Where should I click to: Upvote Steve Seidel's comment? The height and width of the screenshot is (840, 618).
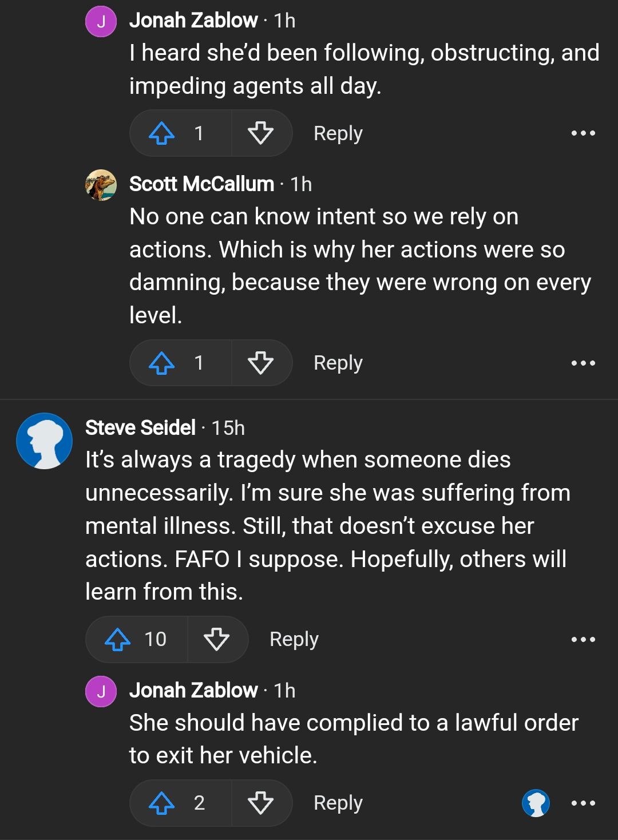tap(118, 639)
